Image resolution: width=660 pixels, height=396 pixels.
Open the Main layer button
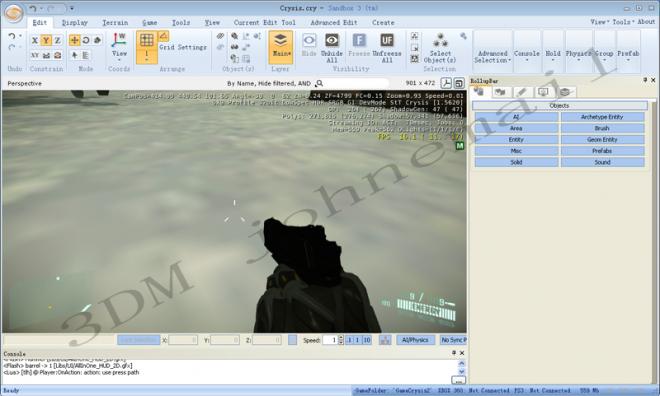click(280, 47)
